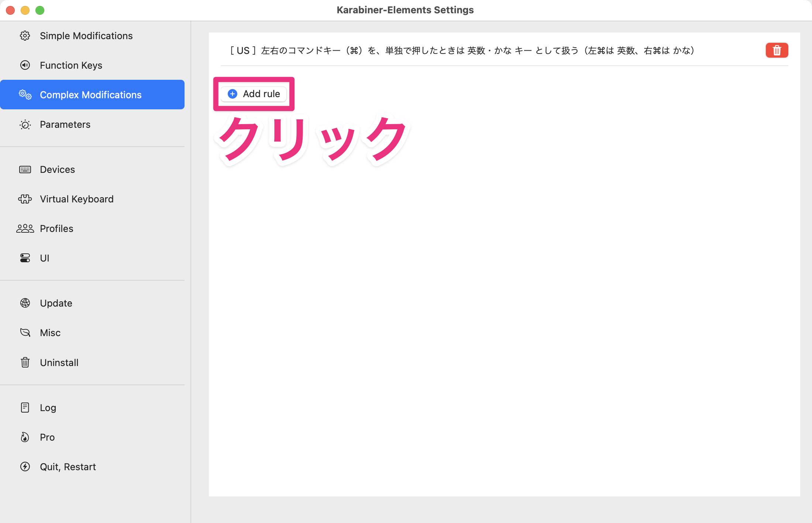This screenshot has width=812, height=523.
Task: Click the Uninstall trash icon
Action: pyautogui.click(x=25, y=362)
